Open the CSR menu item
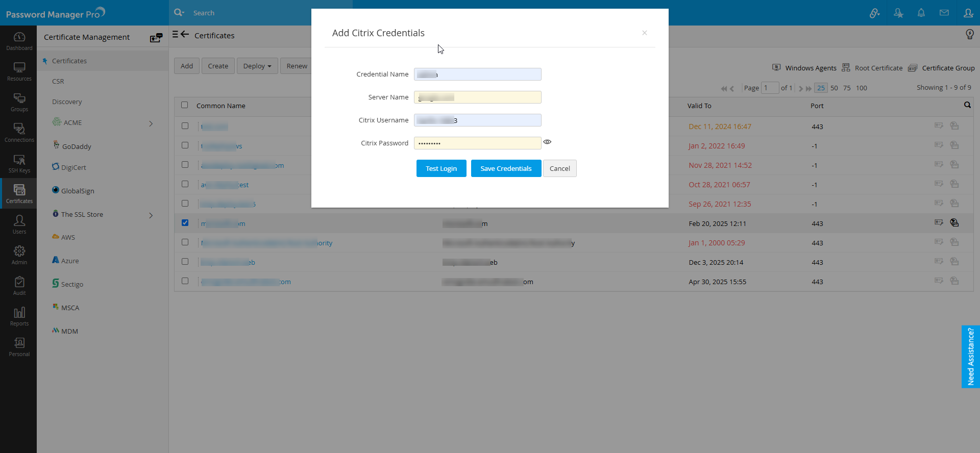 tap(58, 81)
